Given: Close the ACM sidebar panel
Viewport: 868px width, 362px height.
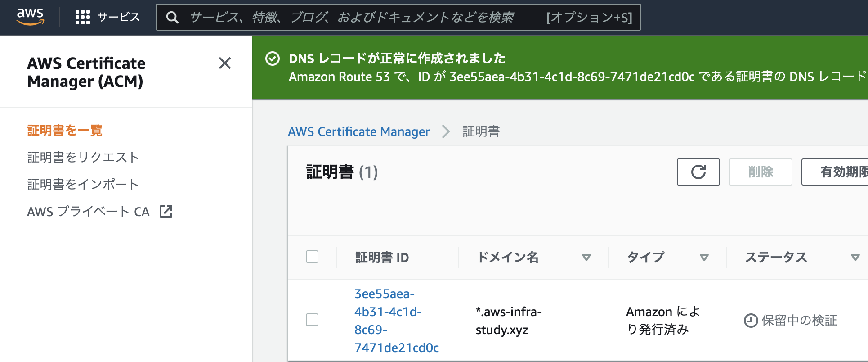Looking at the screenshot, I should [225, 63].
